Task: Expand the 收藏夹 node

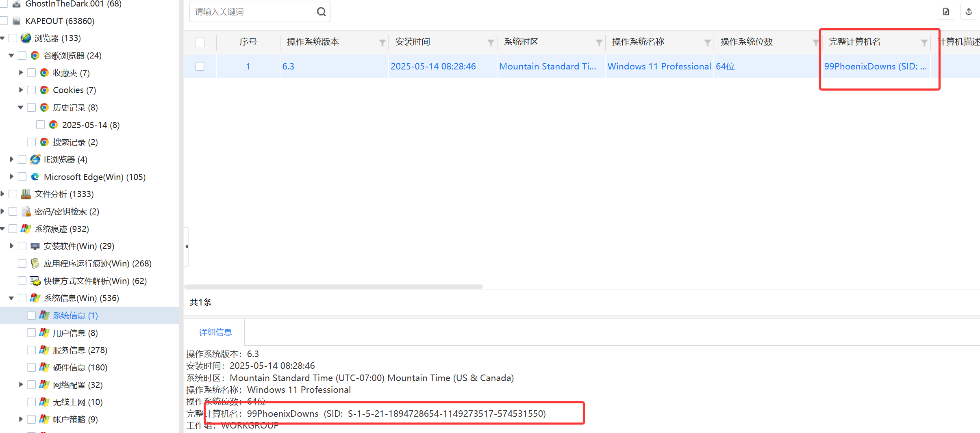Action: tap(20, 73)
